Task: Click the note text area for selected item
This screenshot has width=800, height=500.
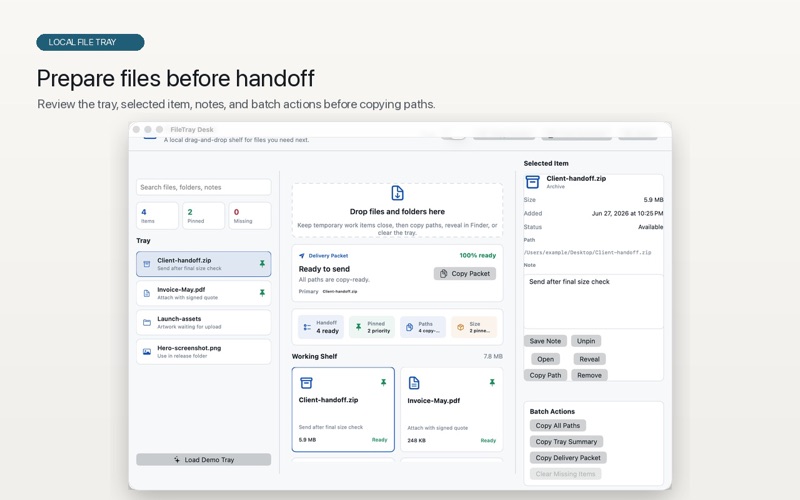Action: [593, 302]
